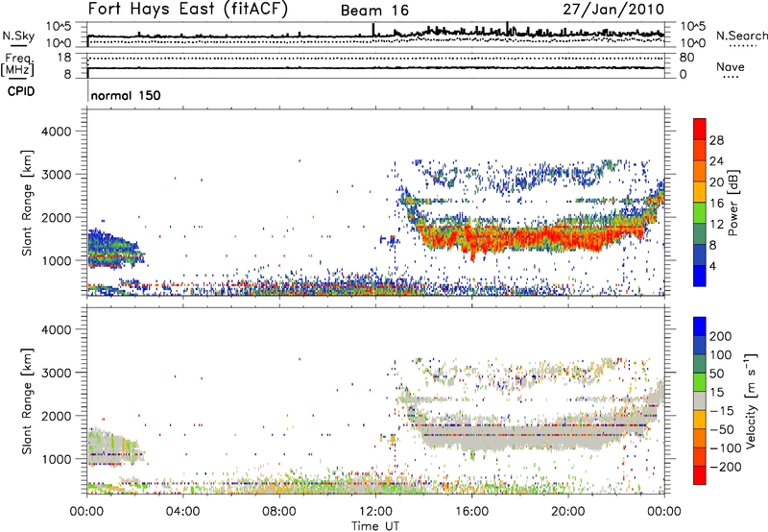Viewport: 768px width, 532px height.
Task: Click the "80" Nave tick label
Action: pos(686,58)
